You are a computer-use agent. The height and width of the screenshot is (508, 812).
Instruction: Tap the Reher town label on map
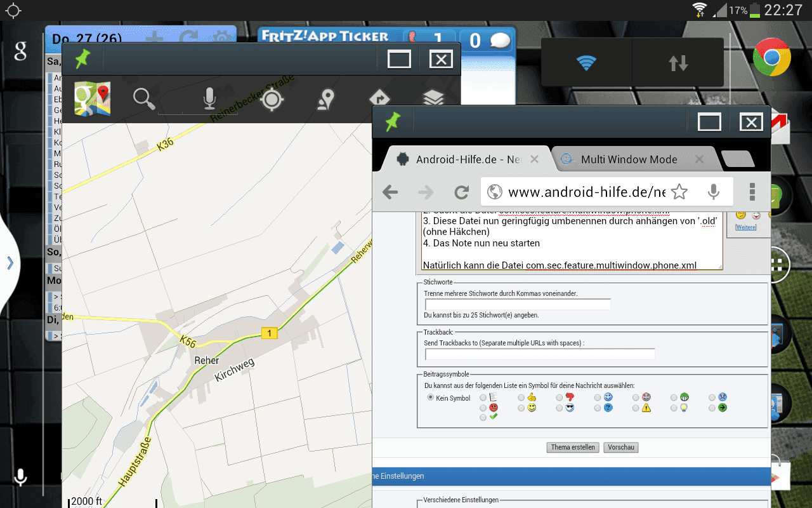click(207, 360)
